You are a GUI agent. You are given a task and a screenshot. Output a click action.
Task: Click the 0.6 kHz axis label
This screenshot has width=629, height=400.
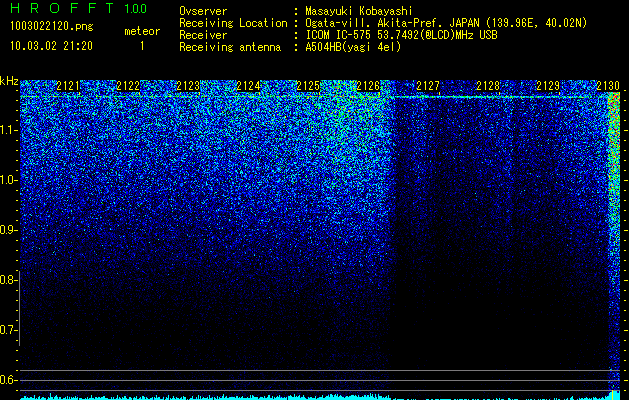[x=8, y=380]
